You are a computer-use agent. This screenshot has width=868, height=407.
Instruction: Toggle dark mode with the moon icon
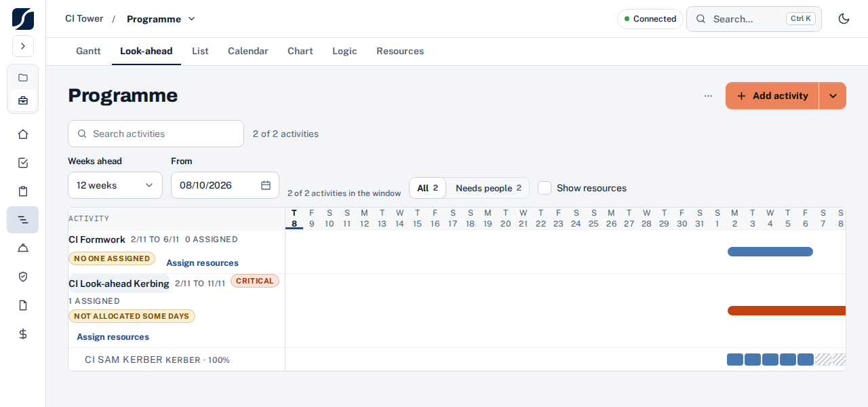coord(844,19)
